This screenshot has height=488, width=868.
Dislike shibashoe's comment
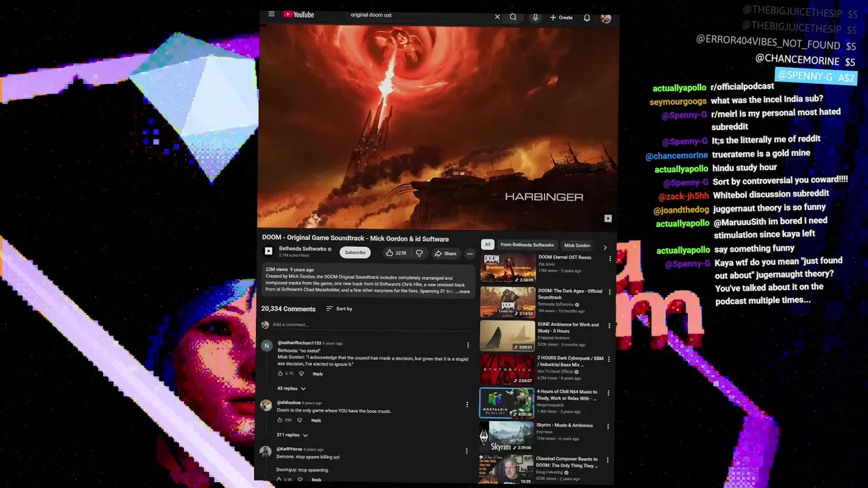pyautogui.click(x=299, y=420)
